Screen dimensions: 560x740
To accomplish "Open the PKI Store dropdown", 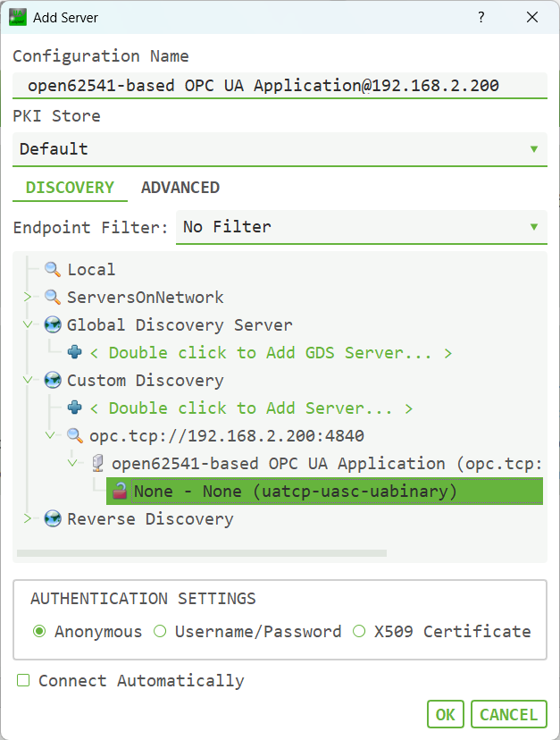I will 280,149.
